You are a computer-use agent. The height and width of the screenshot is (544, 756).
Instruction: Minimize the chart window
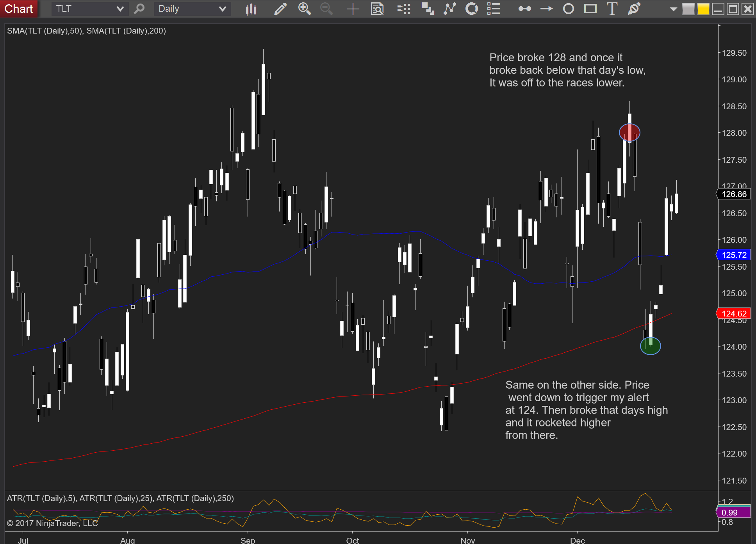[718, 9]
